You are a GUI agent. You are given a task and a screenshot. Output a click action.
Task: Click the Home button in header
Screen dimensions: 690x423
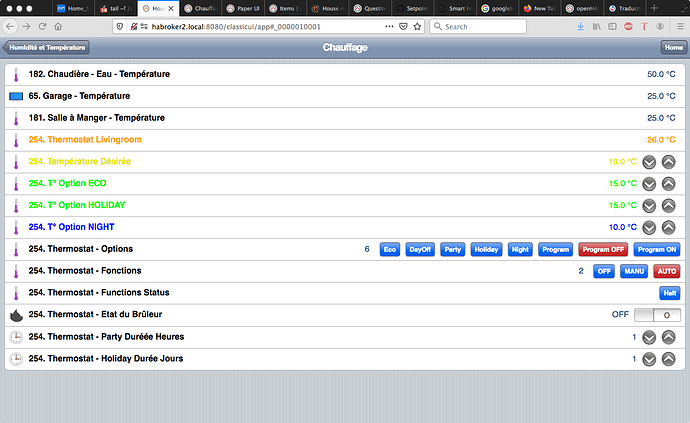pos(674,48)
